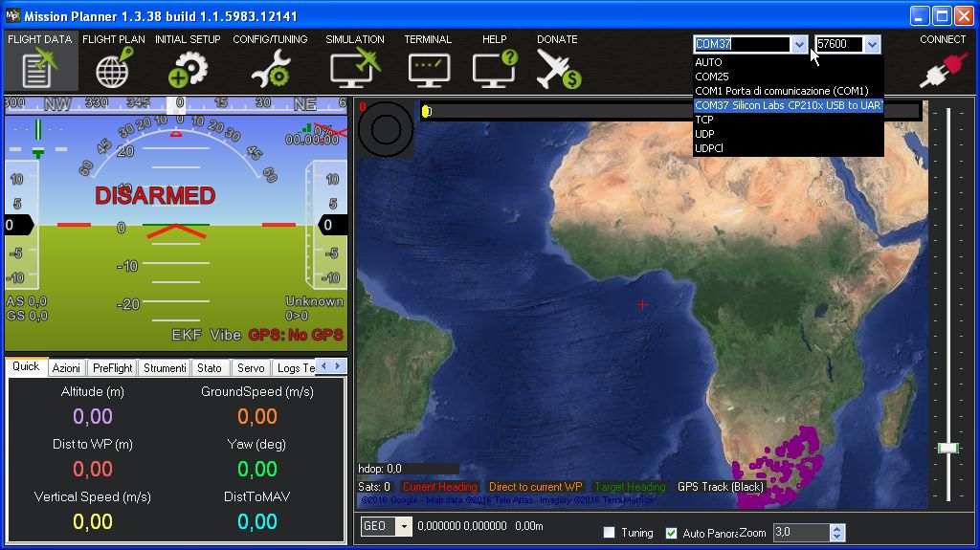Click the DistToMAV value

click(256, 521)
